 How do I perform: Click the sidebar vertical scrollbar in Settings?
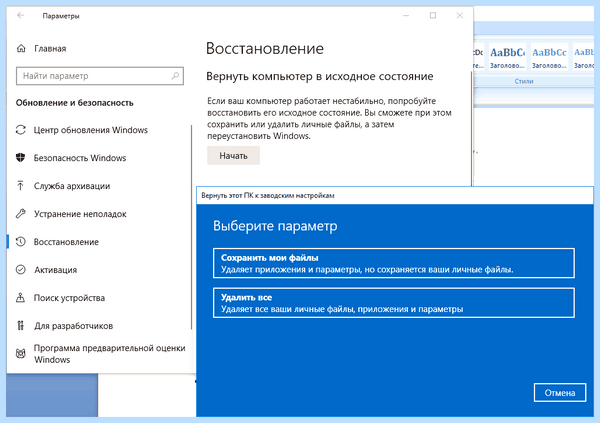point(191,227)
